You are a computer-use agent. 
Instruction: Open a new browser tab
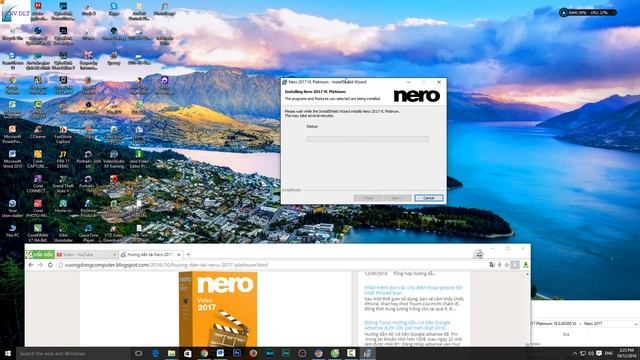189,254
